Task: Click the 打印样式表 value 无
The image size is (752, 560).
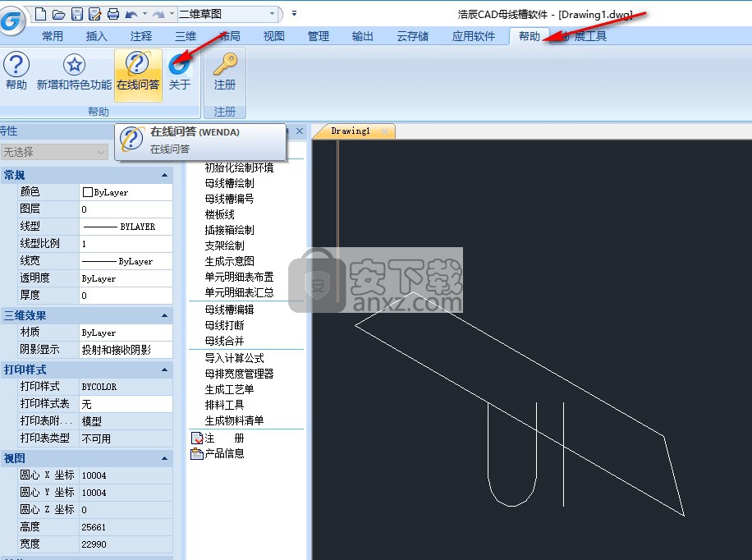Action: tap(126, 404)
